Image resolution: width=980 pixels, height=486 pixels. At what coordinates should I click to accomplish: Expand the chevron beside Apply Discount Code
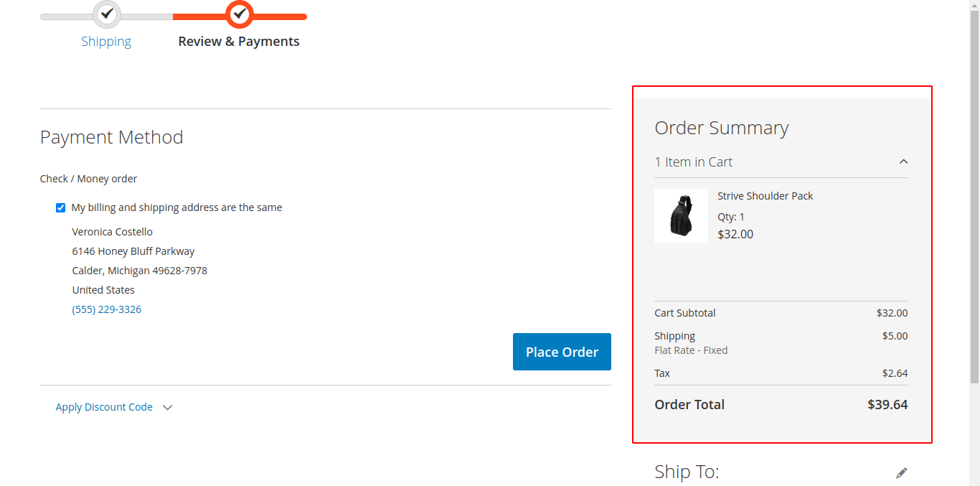[168, 408]
